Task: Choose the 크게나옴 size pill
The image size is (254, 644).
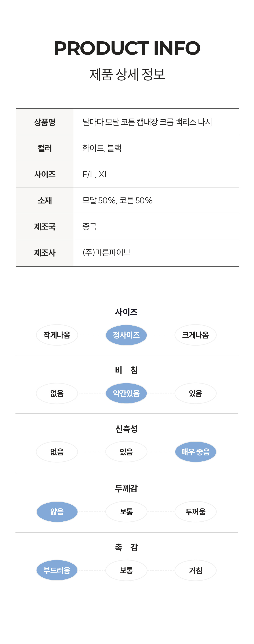Action: pos(195,335)
